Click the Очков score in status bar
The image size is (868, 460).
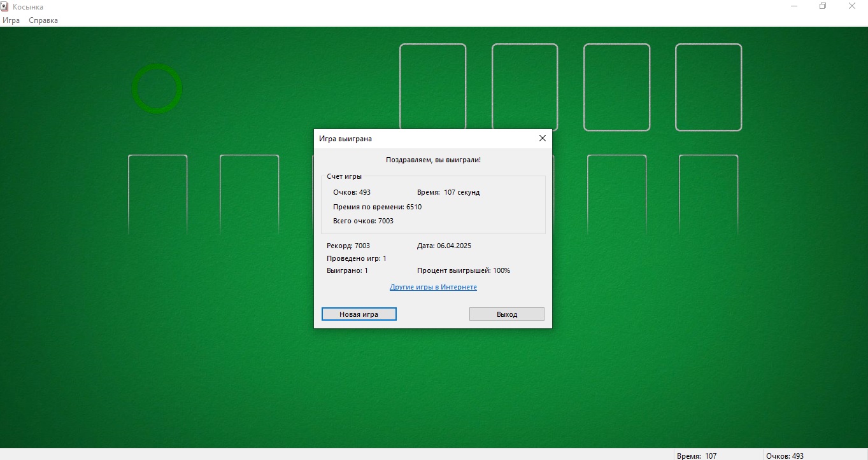point(785,456)
